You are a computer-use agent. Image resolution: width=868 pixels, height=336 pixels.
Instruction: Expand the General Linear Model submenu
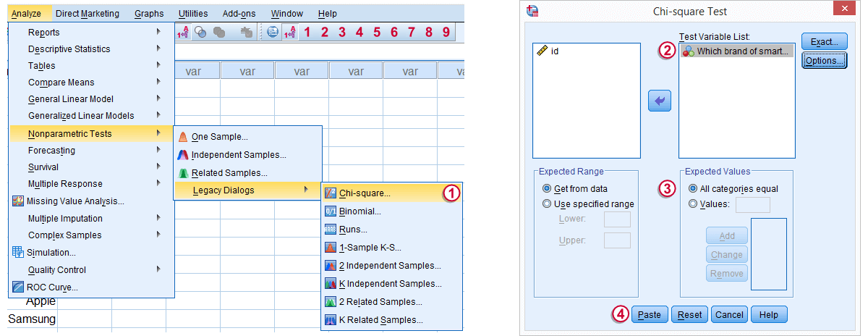pyautogui.click(x=91, y=98)
